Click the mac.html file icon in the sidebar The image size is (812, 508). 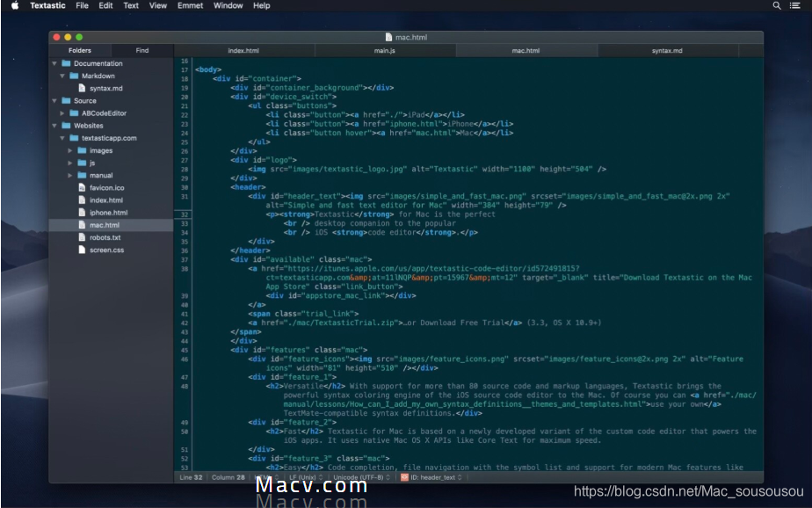tap(82, 225)
